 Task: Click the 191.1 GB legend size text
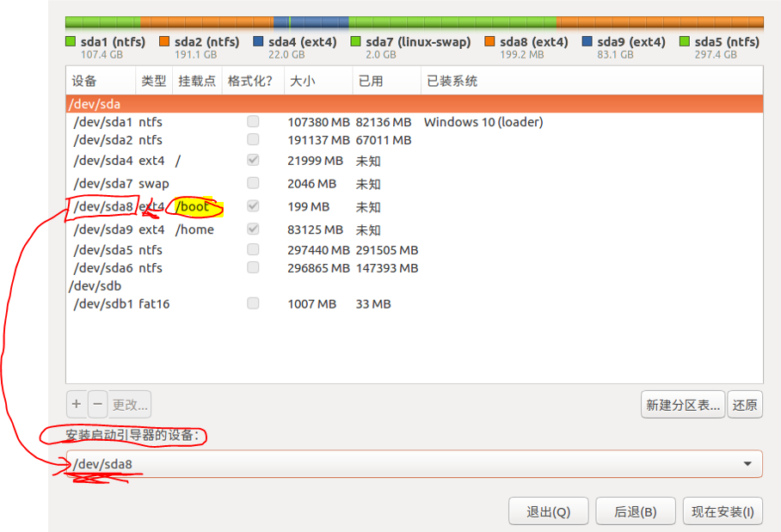pyautogui.click(x=195, y=55)
